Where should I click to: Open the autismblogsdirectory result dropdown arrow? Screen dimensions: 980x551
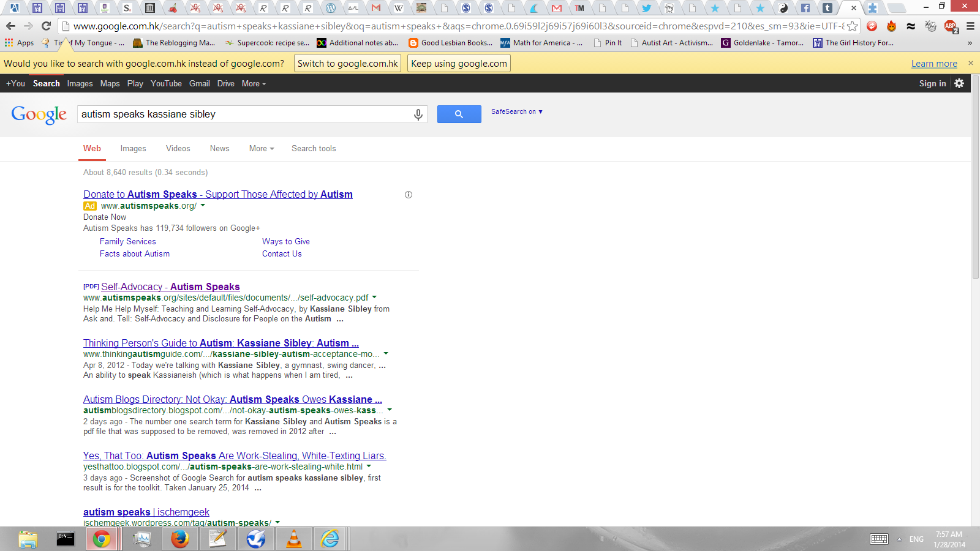390,410
